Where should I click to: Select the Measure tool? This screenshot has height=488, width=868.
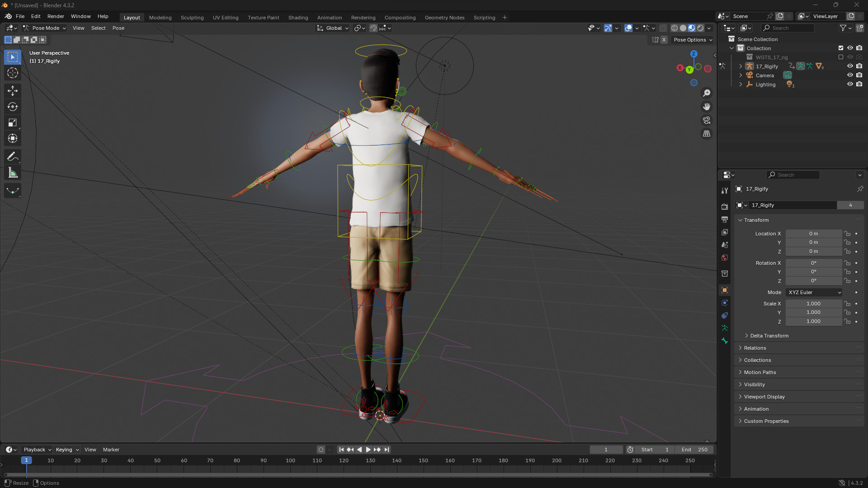pos(13,173)
